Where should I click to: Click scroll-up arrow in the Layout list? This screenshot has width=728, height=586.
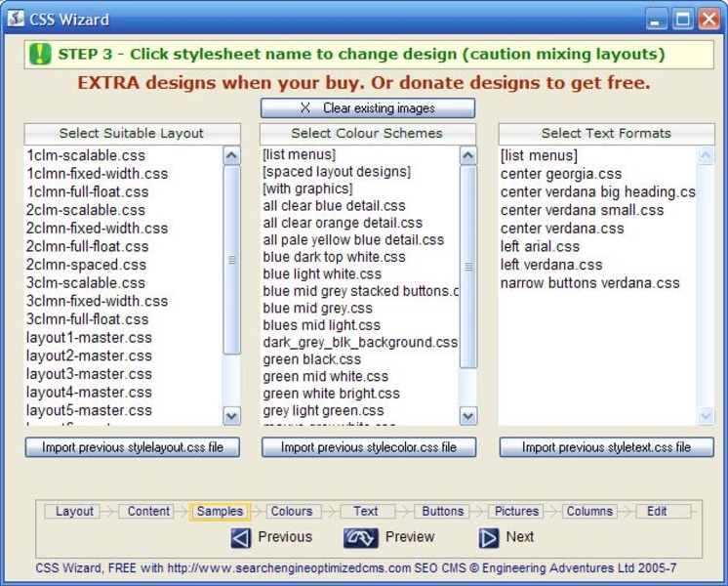pyautogui.click(x=231, y=155)
